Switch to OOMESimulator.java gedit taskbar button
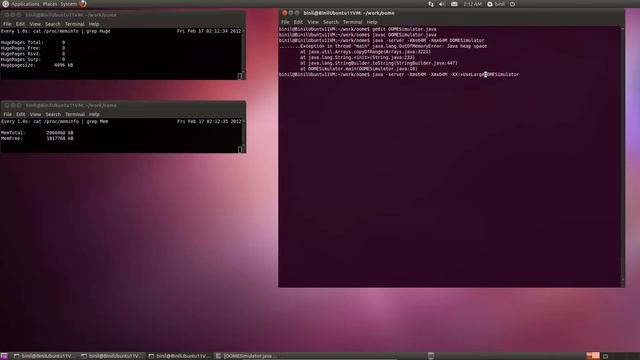 point(246,356)
